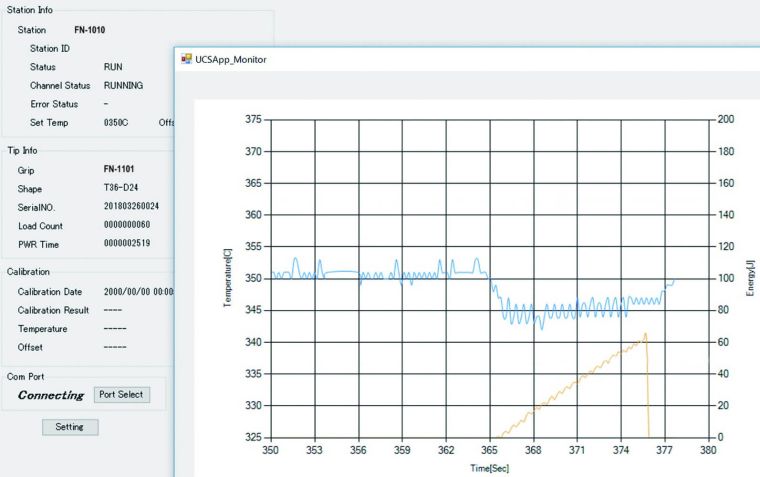Click the Time[Sec] axis label
Viewport: 760px width, 477px height.
click(x=490, y=467)
